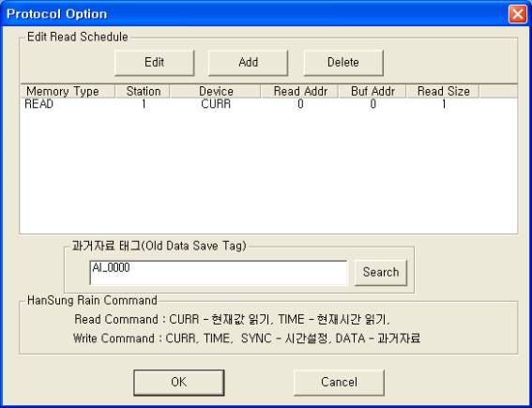The height and width of the screenshot is (408, 532).
Task: Click the Buf Addr column header
Action: pyautogui.click(x=372, y=91)
